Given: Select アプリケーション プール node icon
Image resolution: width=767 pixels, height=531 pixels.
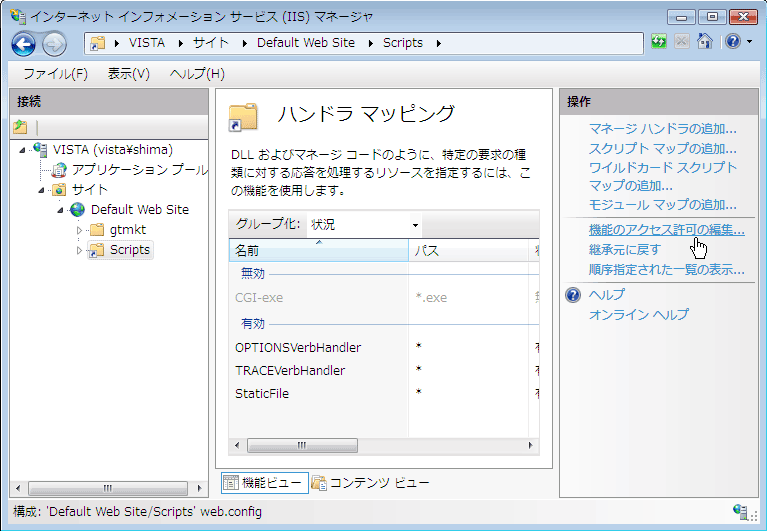Looking at the screenshot, I should coord(59,170).
